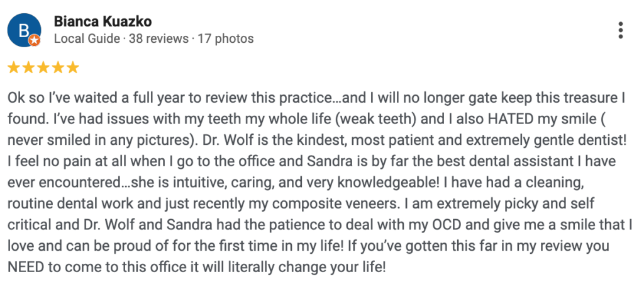View the reviewer's "17 photos" text

tap(226, 38)
